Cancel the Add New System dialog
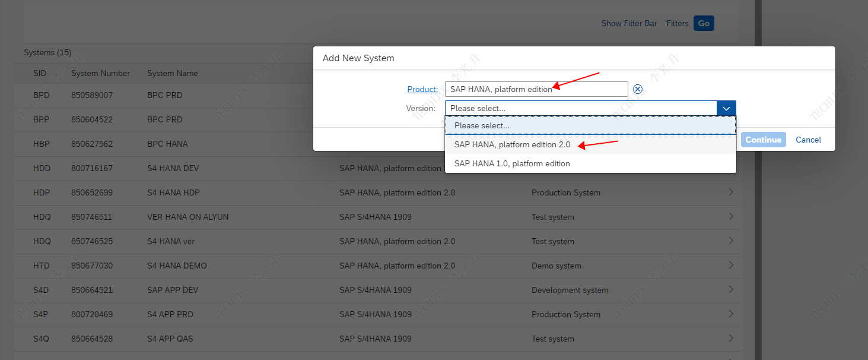 pos(808,140)
